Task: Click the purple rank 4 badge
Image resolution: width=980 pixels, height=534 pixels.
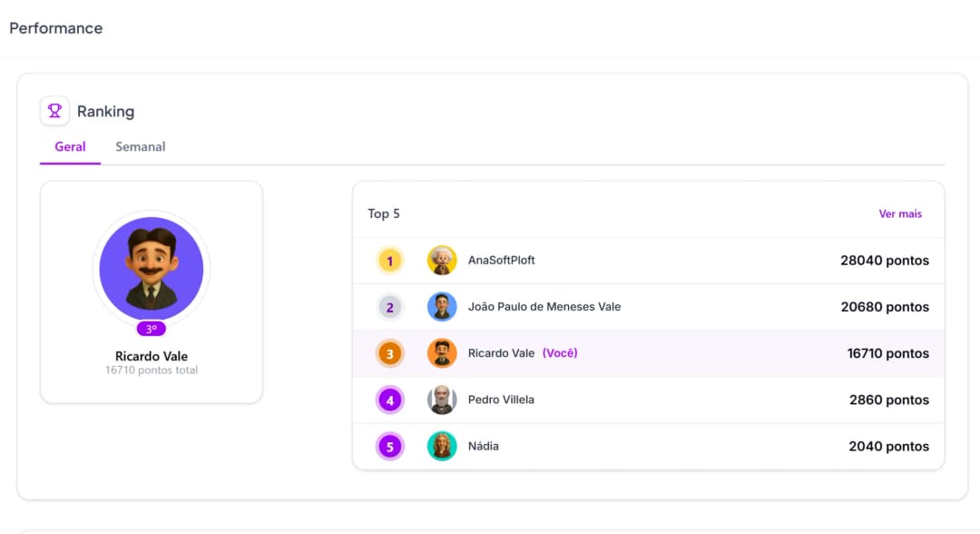Action: [389, 400]
